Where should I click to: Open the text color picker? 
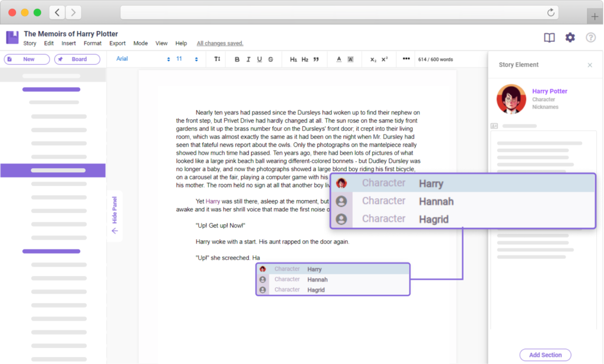click(339, 59)
